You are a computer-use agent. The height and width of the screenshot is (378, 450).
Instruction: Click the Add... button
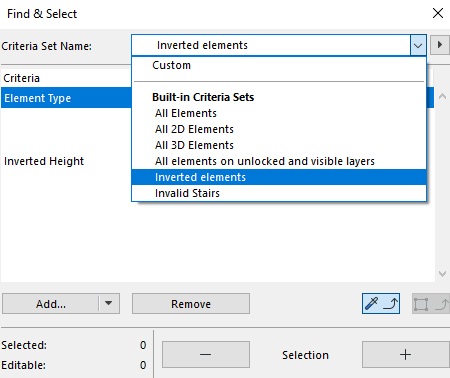pyautogui.click(x=51, y=304)
